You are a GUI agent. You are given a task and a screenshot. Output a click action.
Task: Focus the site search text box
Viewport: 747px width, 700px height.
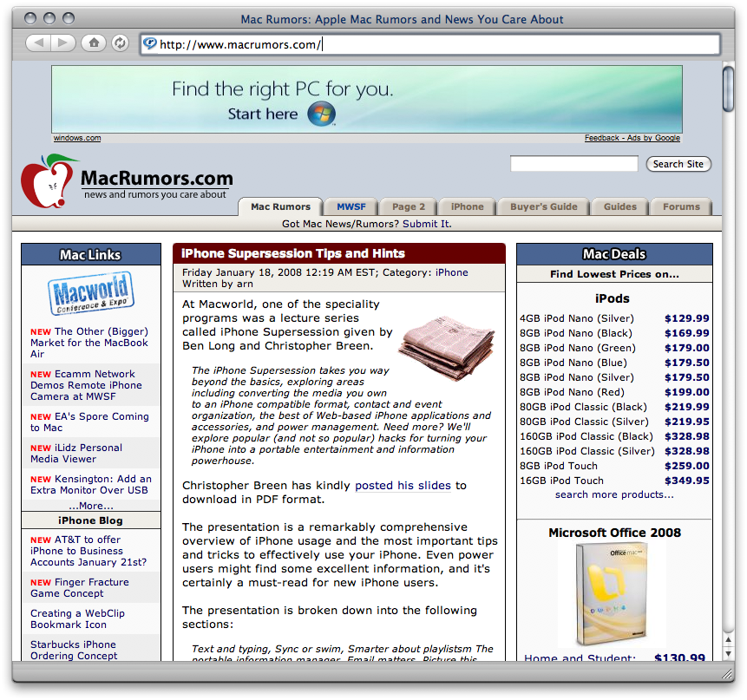coord(574,164)
